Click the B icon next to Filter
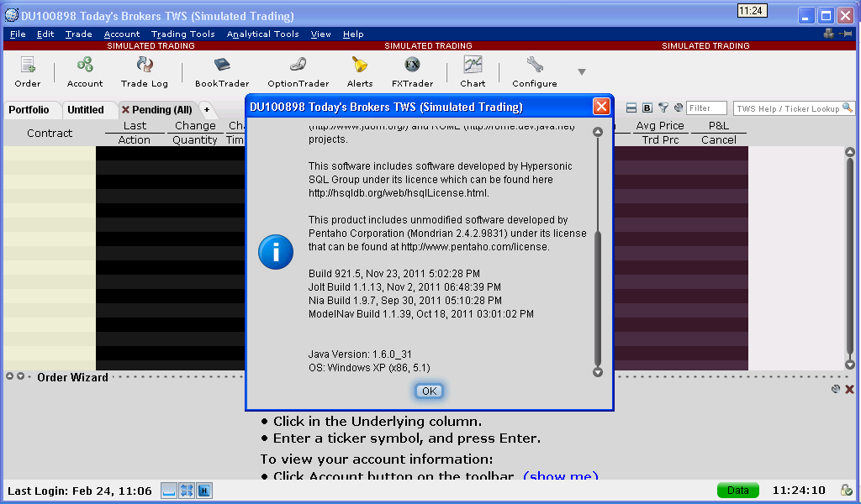861x504 pixels. click(x=647, y=108)
